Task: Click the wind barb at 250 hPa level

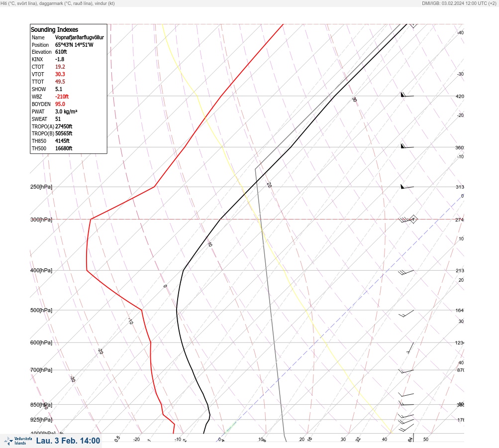Action: click(407, 187)
